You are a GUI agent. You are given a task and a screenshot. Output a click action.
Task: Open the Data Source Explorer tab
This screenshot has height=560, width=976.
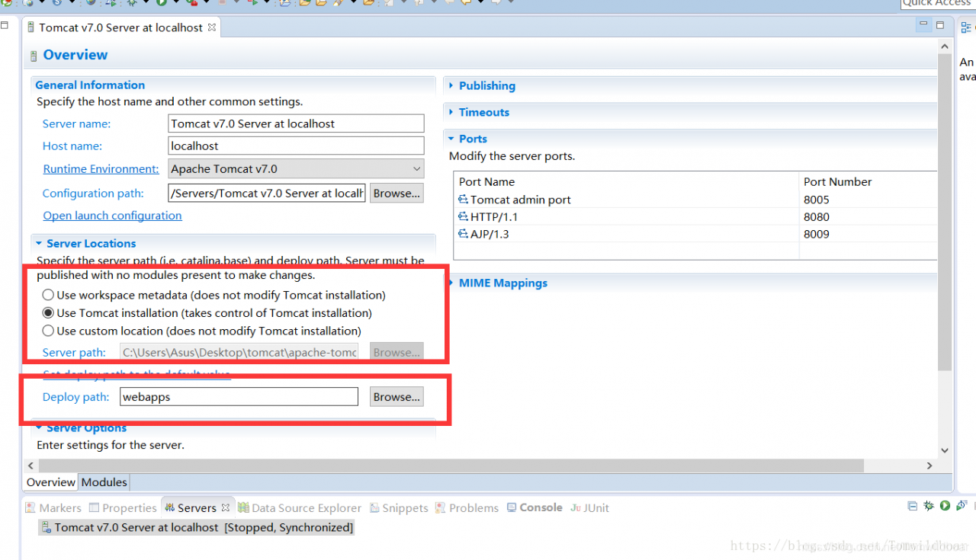point(300,508)
